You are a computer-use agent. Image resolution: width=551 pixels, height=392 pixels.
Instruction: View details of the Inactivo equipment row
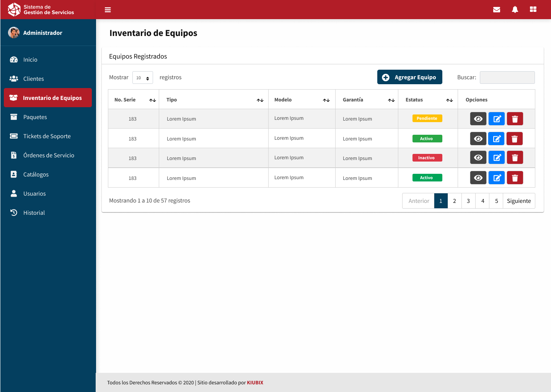pyautogui.click(x=478, y=158)
